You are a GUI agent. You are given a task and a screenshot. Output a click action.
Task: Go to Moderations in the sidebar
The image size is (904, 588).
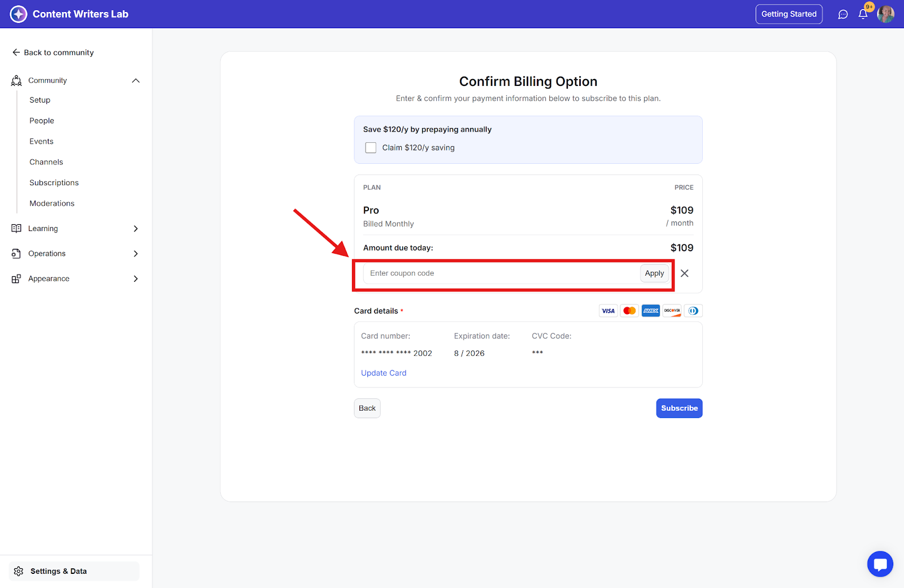(x=52, y=203)
